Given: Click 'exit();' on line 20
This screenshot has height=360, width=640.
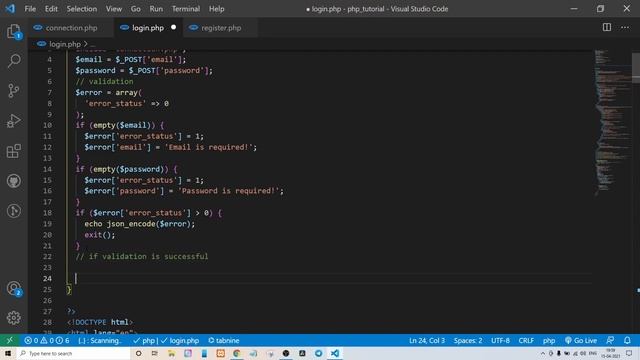Looking at the screenshot, I should (100, 235).
